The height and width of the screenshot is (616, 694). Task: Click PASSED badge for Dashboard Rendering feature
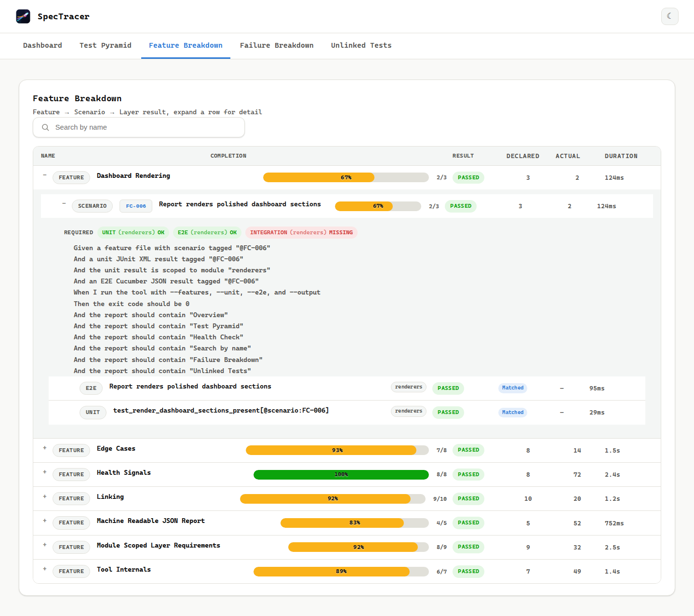coord(468,177)
